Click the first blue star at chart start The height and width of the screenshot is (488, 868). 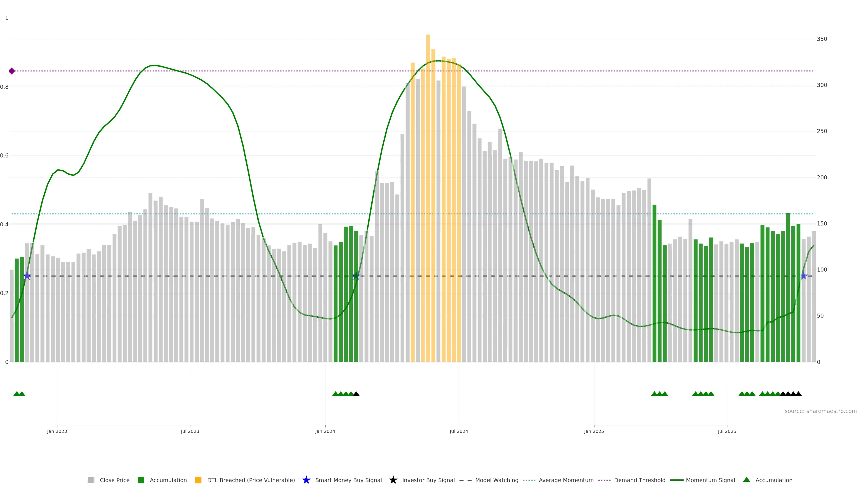click(x=27, y=276)
